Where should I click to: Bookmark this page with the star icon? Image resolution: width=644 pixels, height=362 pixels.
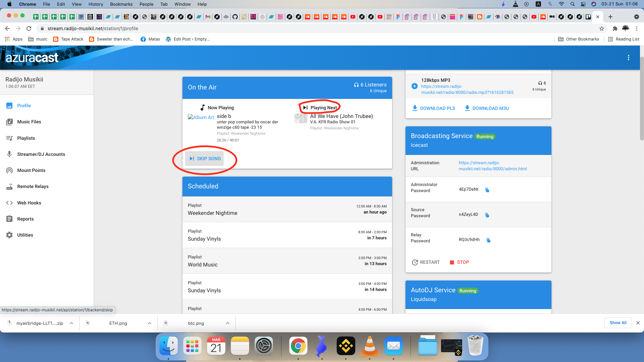602,28
